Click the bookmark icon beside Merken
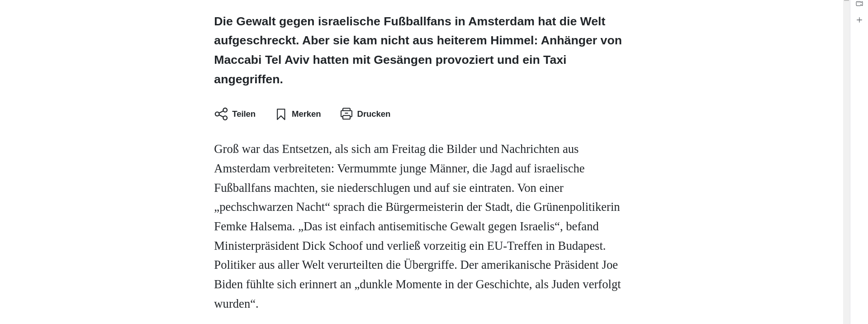Screen dimensions: 868x324 281,114
